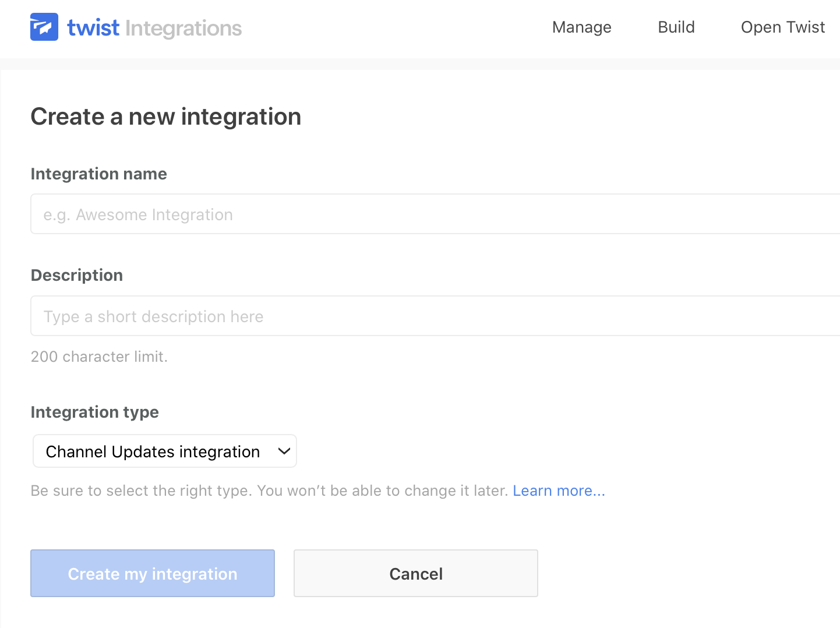Click Create my integration button
Screen dimensions: 840x628
coord(153,573)
